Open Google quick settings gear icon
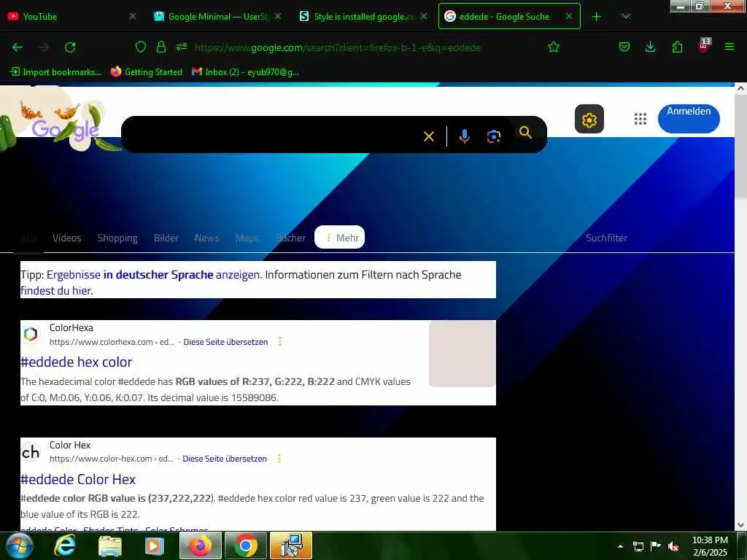The height and width of the screenshot is (560, 747). coord(589,119)
